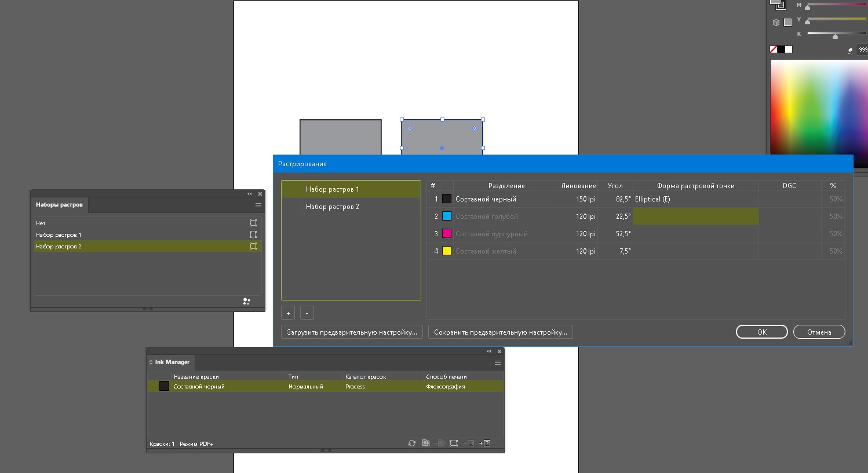Collapse the Ink Manager panel with double arrows
868x473 pixels.
(489, 351)
